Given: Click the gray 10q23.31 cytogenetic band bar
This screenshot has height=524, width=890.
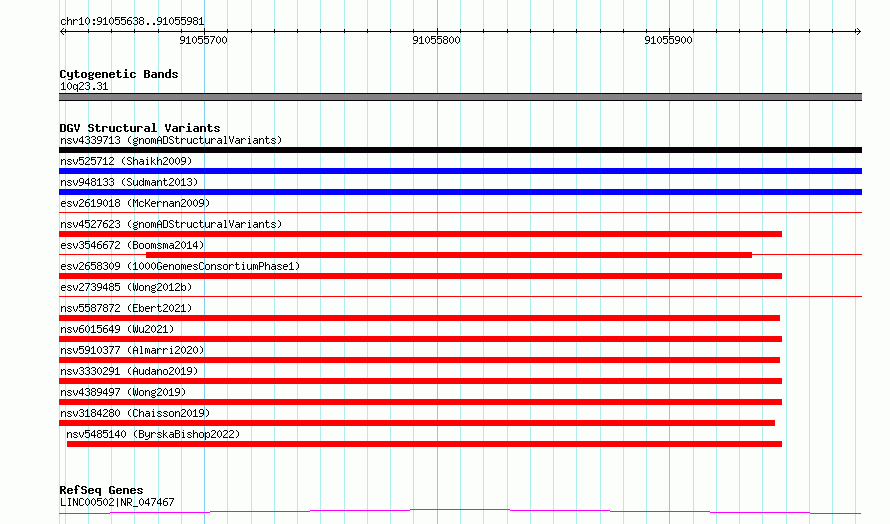Looking at the screenshot, I should [x=460, y=97].
